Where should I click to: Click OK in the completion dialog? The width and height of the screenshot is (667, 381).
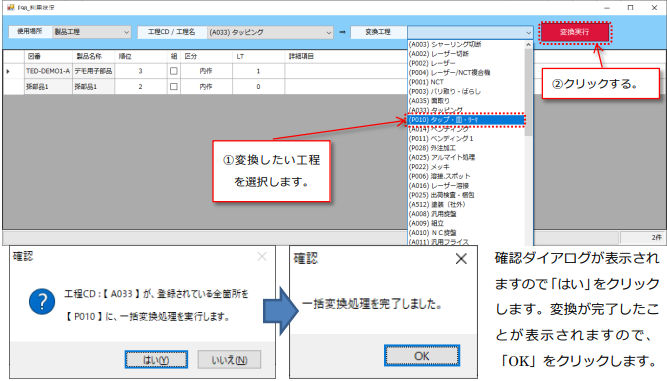tap(422, 355)
